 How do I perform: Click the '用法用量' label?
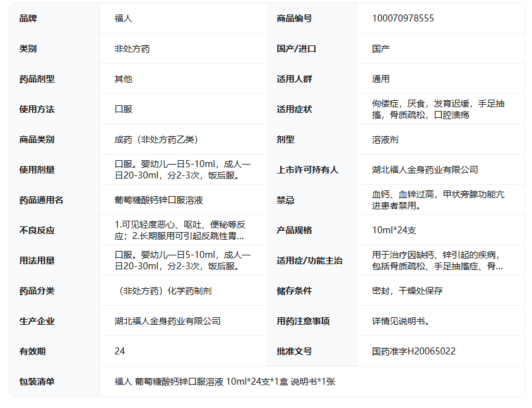pos(37,260)
